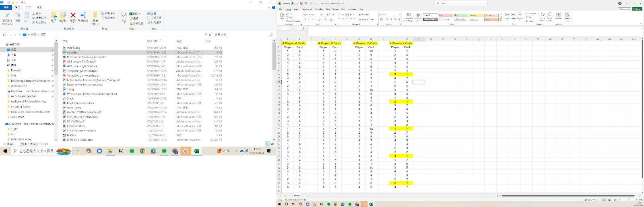Click the Paste clipboard icon in File Explorer
Viewport: 644px width, 207px height.
click(27, 15)
